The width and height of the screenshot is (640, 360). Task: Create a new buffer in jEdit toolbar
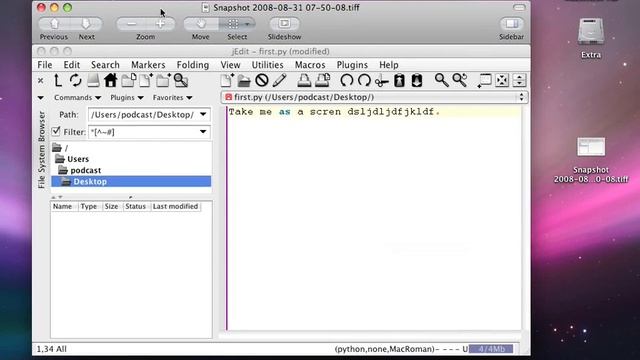click(227, 80)
